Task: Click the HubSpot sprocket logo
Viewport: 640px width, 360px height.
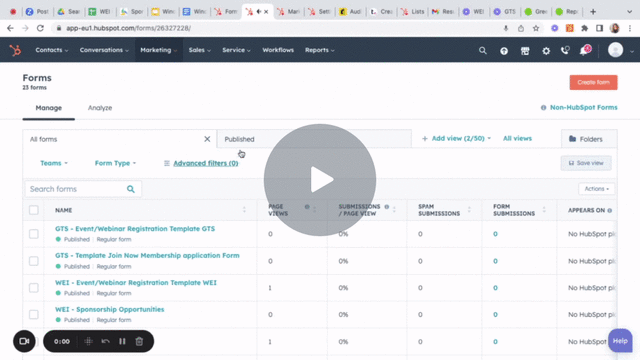Action: pyautogui.click(x=15, y=50)
